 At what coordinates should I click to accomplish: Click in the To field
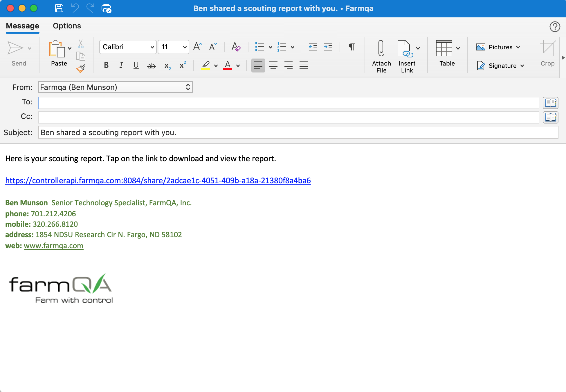[289, 103]
